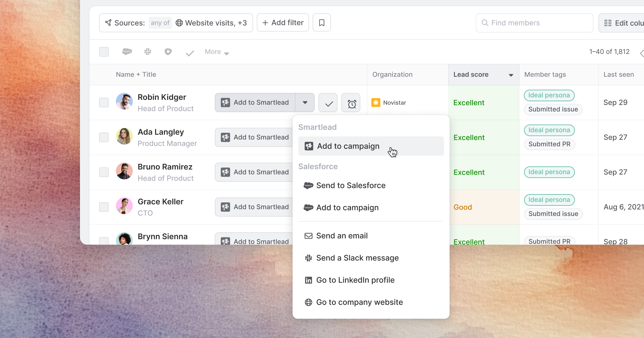644x338 pixels.
Task: Click the 'any of' filter operator
Action: [160, 23]
